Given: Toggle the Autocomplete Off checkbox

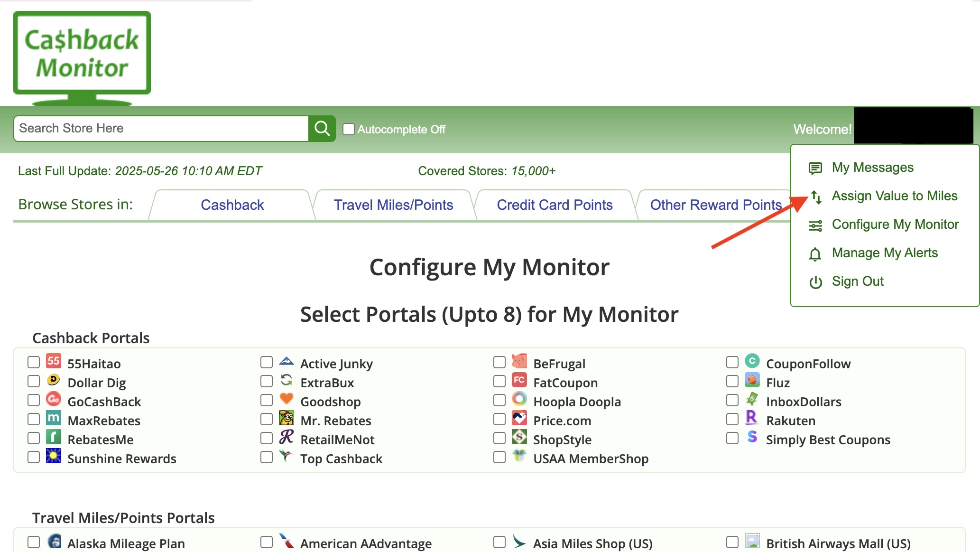Looking at the screenshot, I should point(349,129).
